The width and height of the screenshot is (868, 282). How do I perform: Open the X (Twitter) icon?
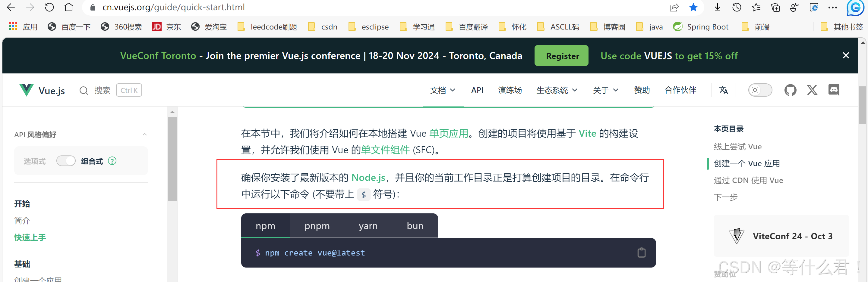[812, 90]
